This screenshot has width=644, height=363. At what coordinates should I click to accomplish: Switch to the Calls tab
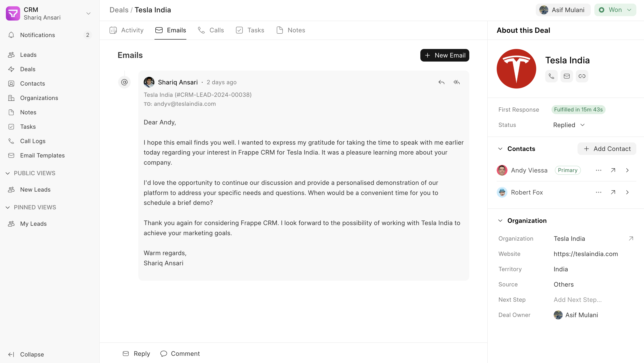click(211, 30)
